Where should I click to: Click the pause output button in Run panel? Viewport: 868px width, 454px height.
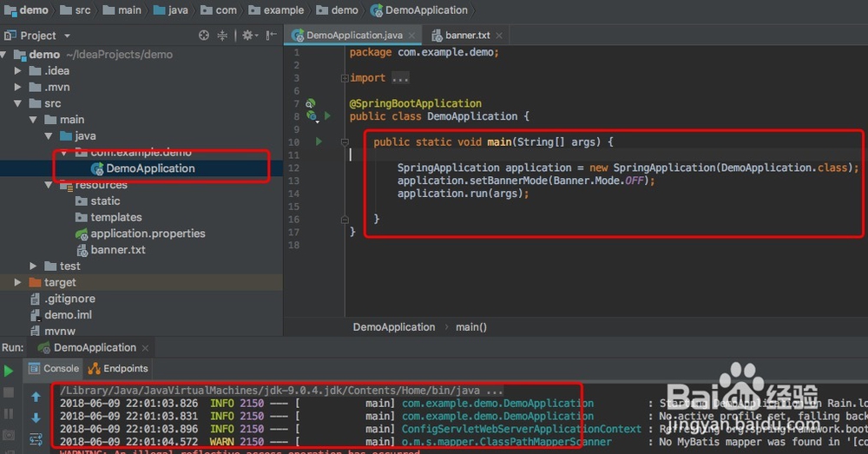9,413
